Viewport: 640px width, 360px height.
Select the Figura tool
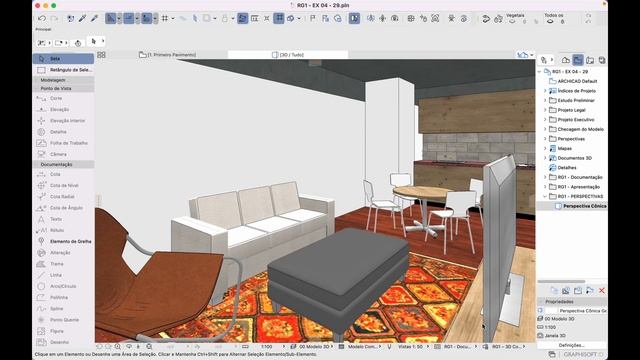[x=63, y=331]
